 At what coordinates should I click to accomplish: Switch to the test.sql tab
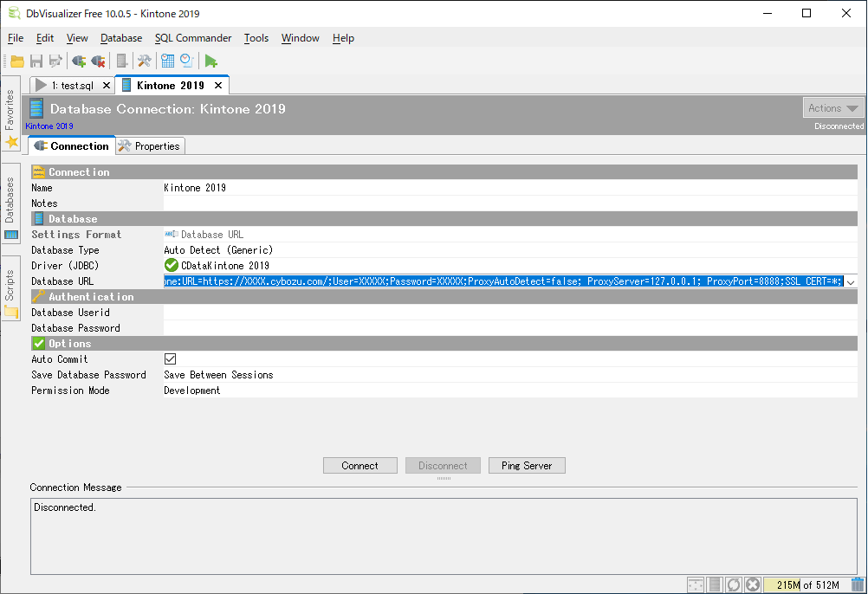pyautogui.click(x=72, y=85)
